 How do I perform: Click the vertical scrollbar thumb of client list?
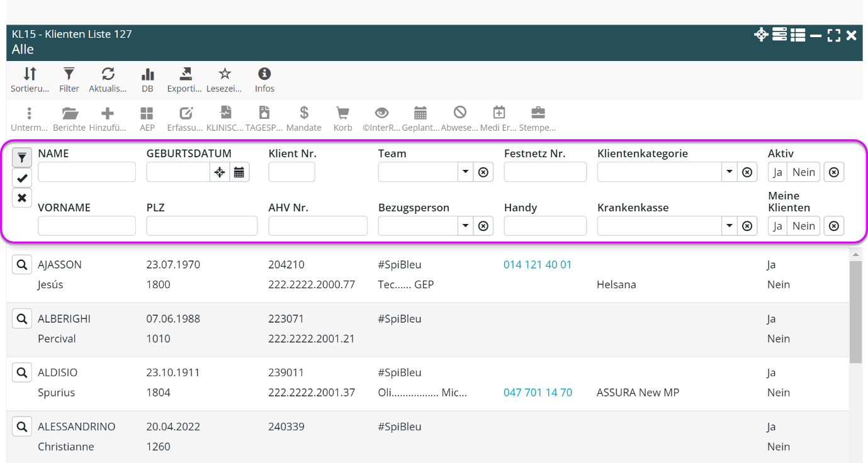[855, 311]
